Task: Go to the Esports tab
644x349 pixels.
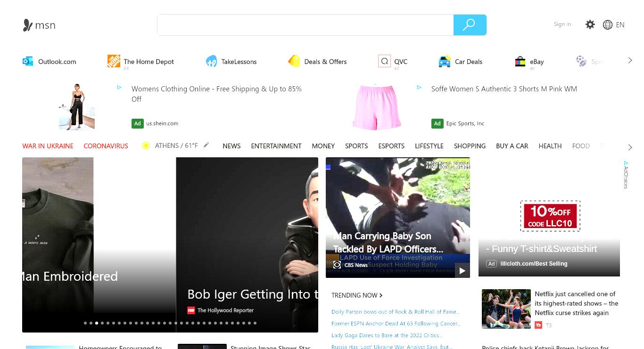Action: tap(391, 146)
